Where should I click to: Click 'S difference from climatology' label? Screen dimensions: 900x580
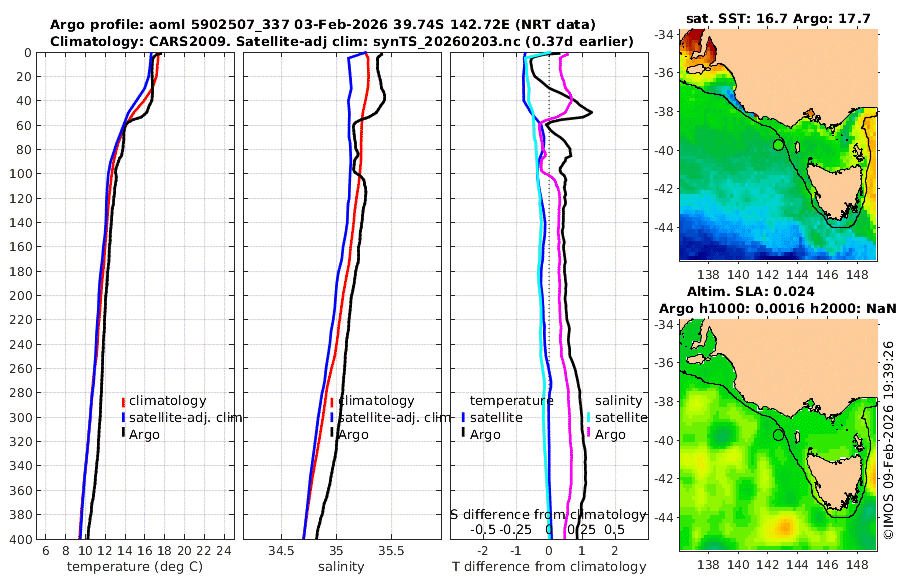(x=548, y=515)
